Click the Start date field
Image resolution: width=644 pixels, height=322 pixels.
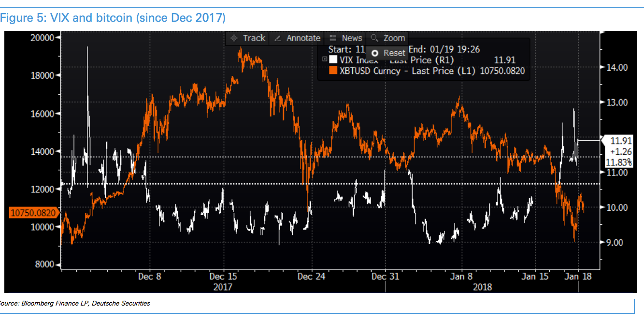pyautogui.click(x=348, y=49)
